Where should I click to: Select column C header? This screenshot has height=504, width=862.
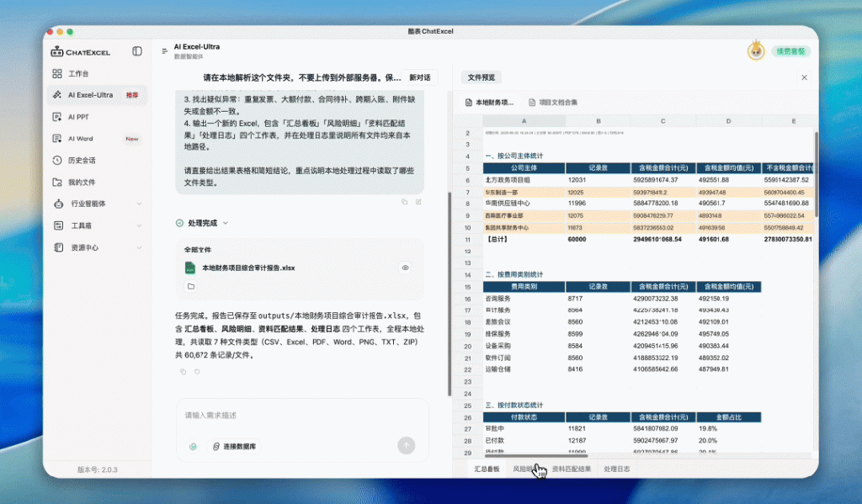click(x=663, y=121)
